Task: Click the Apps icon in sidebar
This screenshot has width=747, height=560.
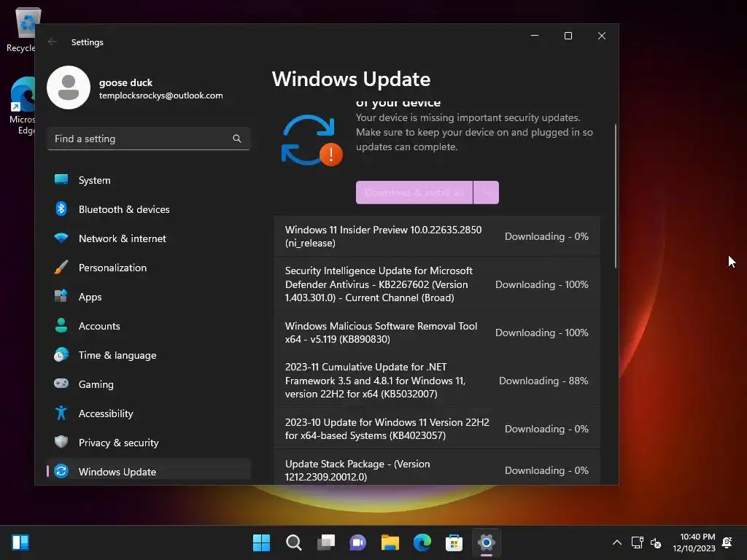Action: coord(61,296)
